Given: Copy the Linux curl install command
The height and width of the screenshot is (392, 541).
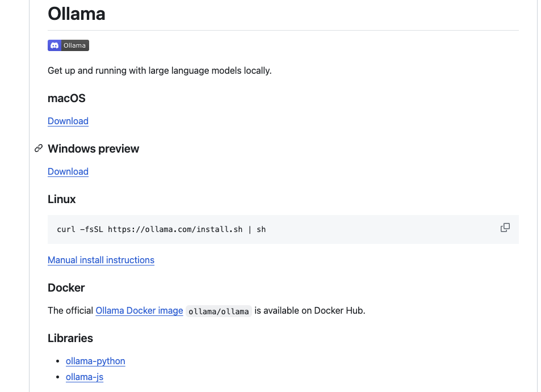Looking at the screenshot, I should click(x=505, y=227).
